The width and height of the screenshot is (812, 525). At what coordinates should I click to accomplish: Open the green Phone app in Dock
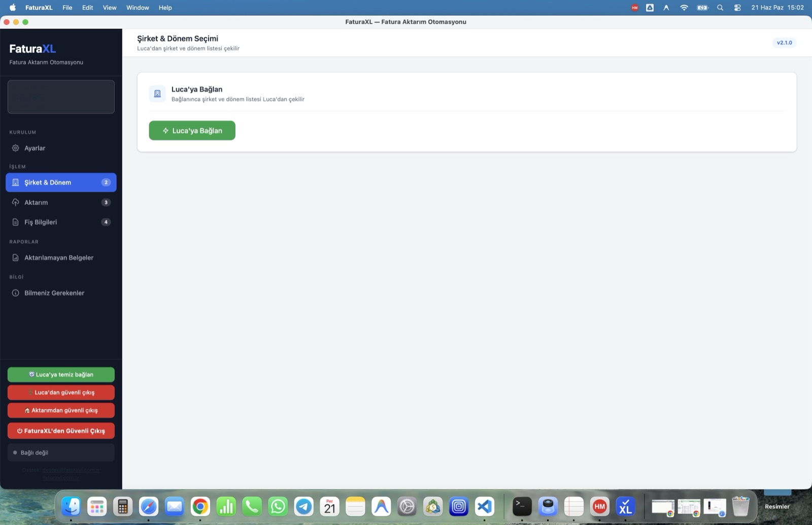[x=252, y=506]
